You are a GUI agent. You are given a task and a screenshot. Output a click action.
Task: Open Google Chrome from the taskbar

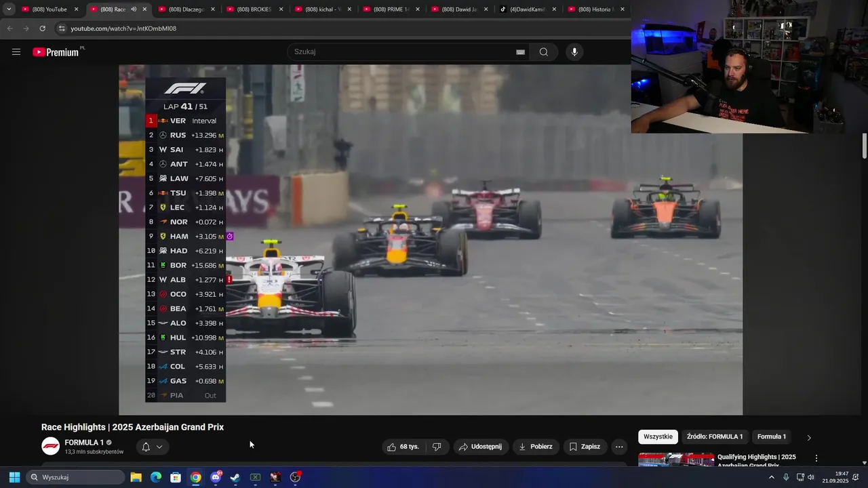click(x=195, y=477)
